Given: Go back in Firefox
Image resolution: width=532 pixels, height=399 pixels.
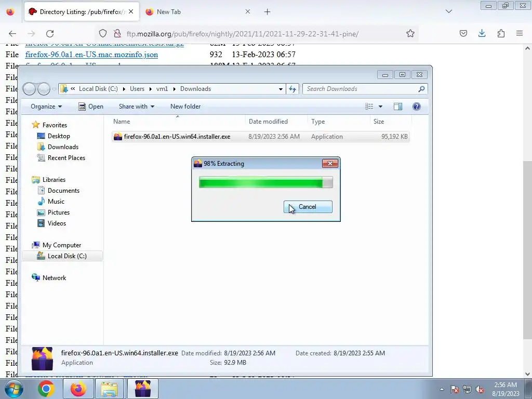Looking at the screenshot, I should [12, 33].
